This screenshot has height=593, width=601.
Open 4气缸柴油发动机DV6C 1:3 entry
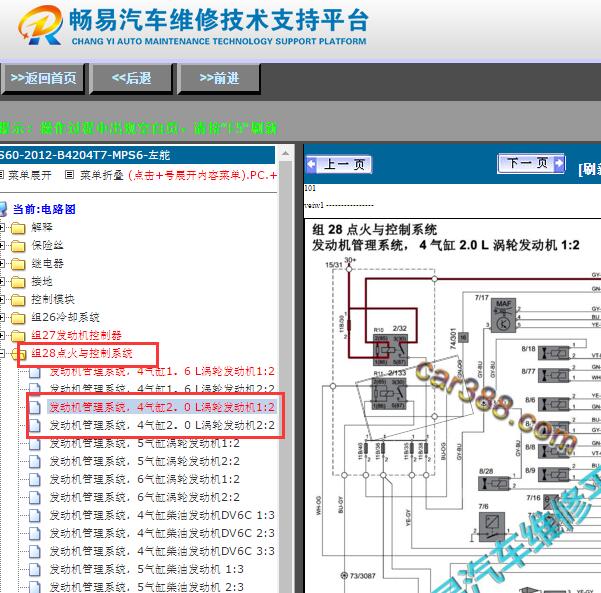pos(162,515)
